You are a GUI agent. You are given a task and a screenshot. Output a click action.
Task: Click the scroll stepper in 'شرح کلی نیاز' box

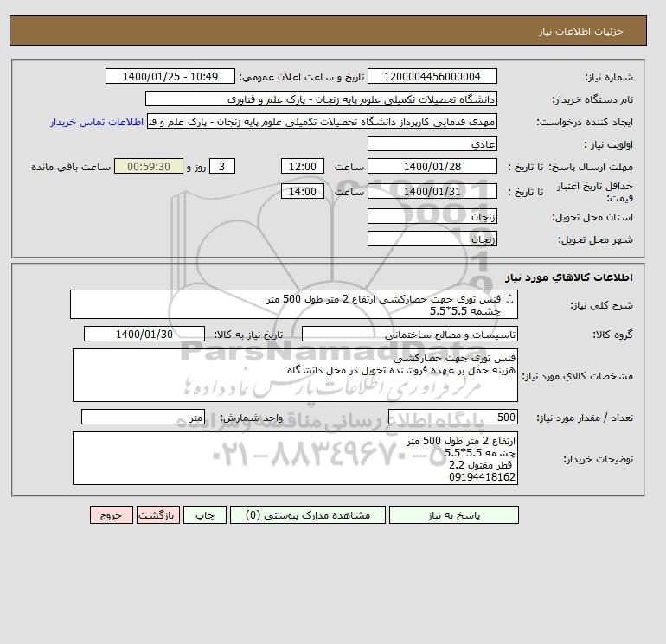coord(510,299)
